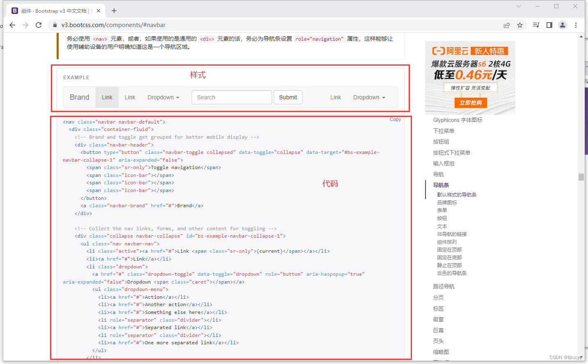Click the page vertical scrollbar thumb
The height and width of the screenshot is (364, 588).
[581, 177]
